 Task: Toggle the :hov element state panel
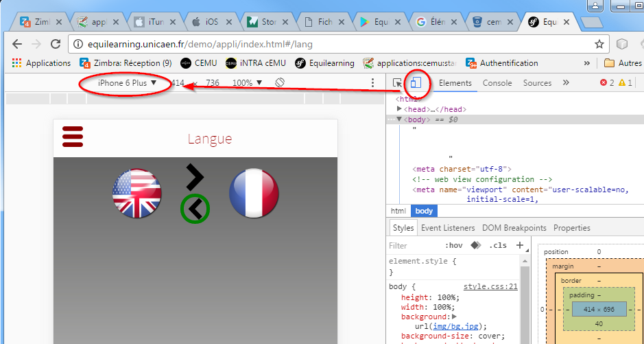click(453, 245)
